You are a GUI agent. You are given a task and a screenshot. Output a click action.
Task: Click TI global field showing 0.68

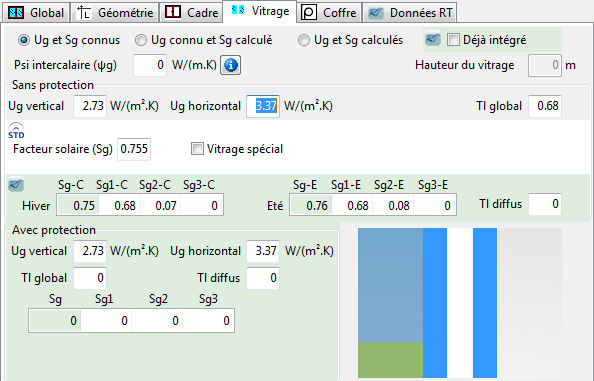point(545,106)
